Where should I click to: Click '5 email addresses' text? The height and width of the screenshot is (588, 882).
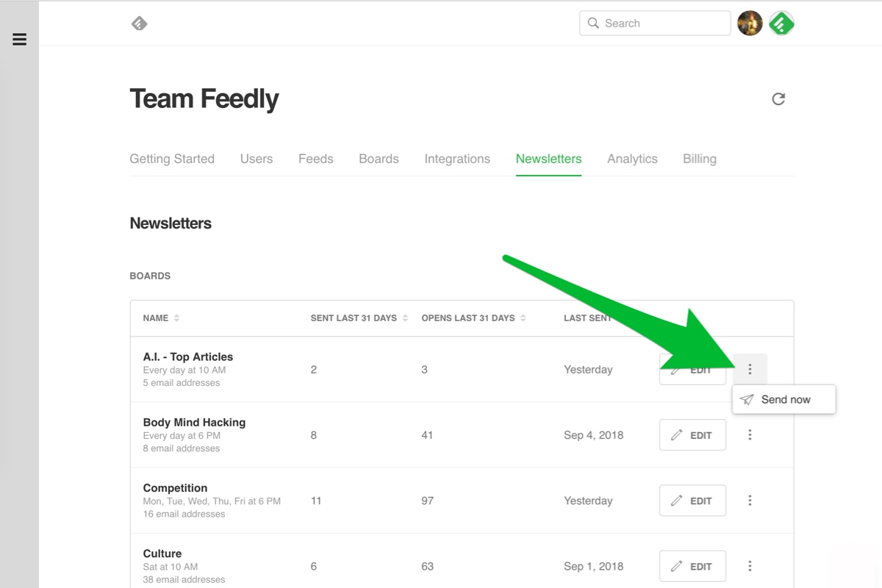182,382
